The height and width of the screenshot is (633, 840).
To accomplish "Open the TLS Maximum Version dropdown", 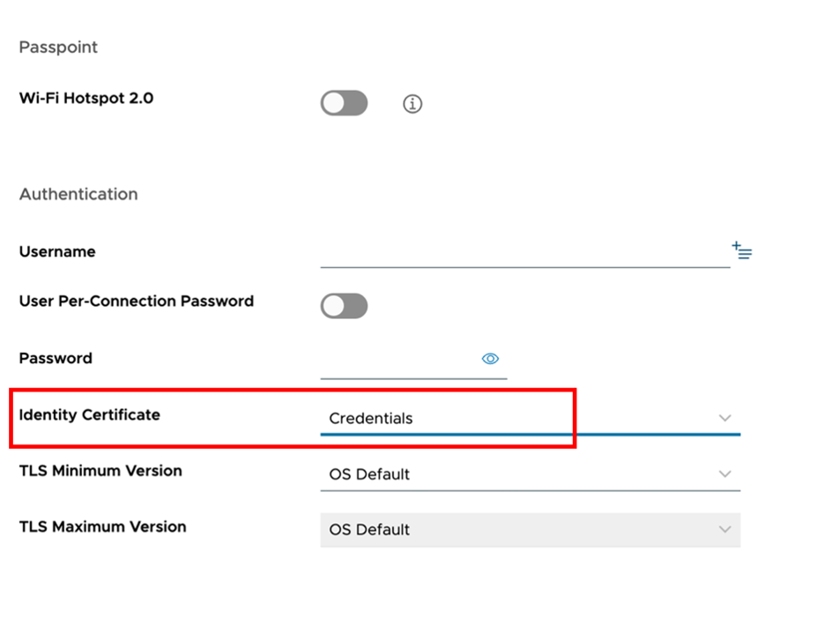I will (725, 530).
